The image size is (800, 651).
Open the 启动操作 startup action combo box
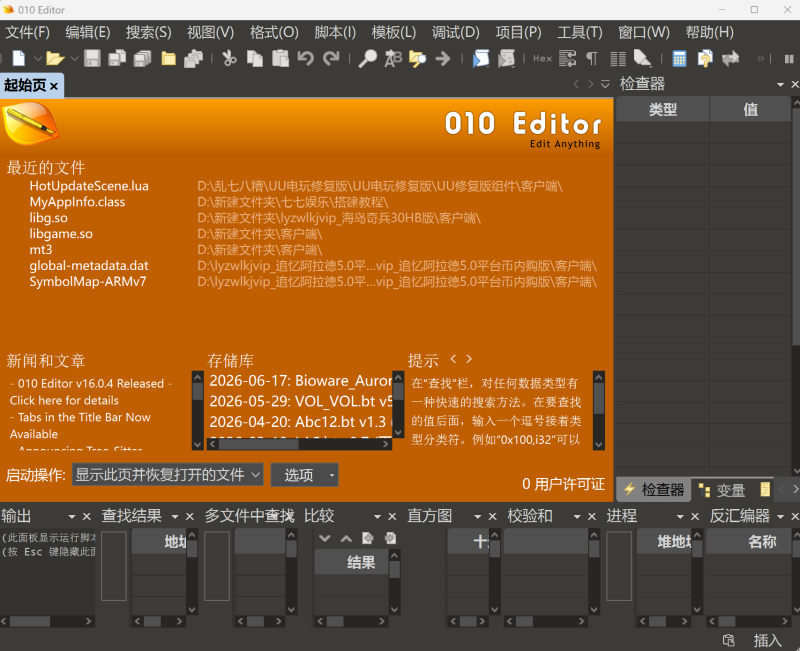coord(167,475)
